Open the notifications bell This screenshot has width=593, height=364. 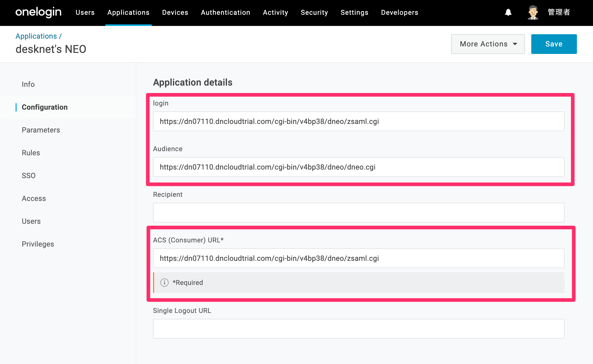pyautogui.click(x=508, y=12)
